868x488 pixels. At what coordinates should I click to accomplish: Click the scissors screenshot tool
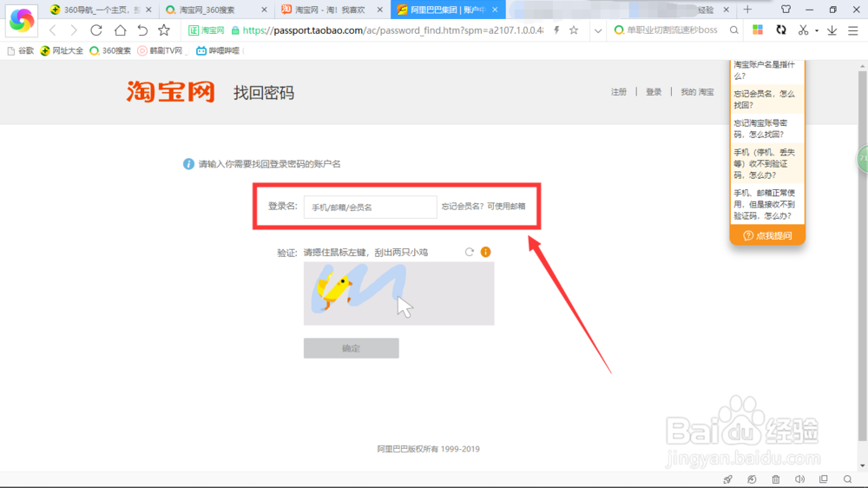(x=803, y=30)
